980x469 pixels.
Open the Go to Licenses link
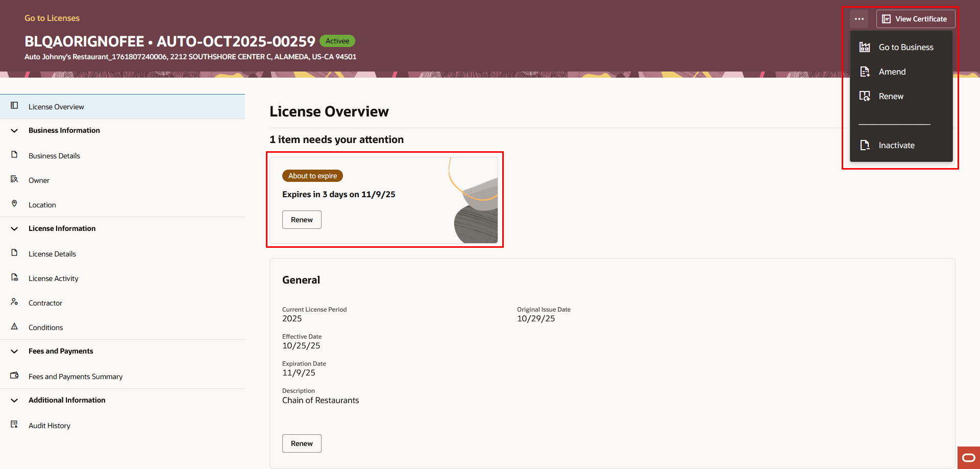[52, 17]
